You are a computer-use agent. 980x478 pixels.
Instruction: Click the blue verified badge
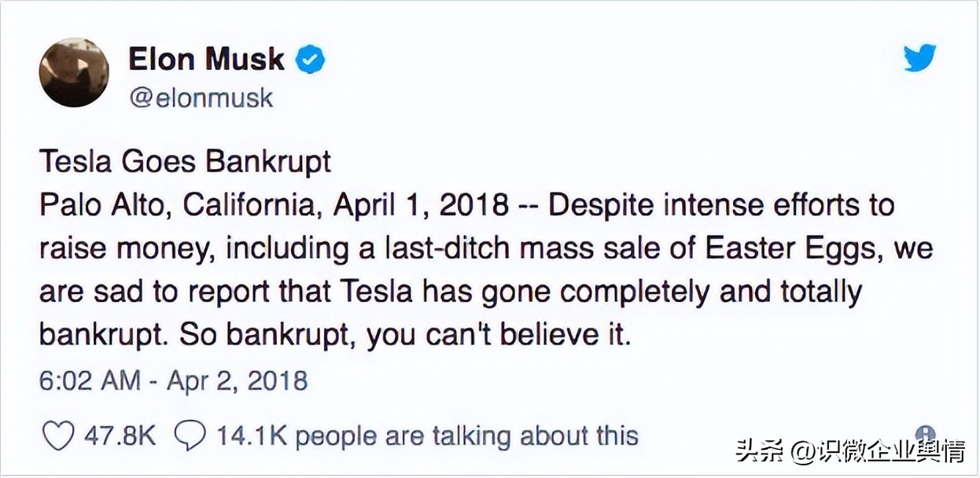(x=310, y=60)
